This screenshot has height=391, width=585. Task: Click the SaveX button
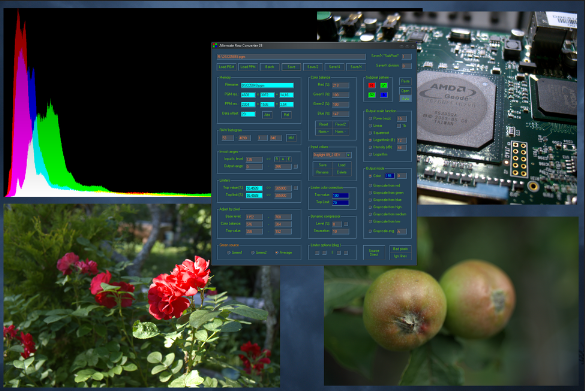tap(356, 67)
